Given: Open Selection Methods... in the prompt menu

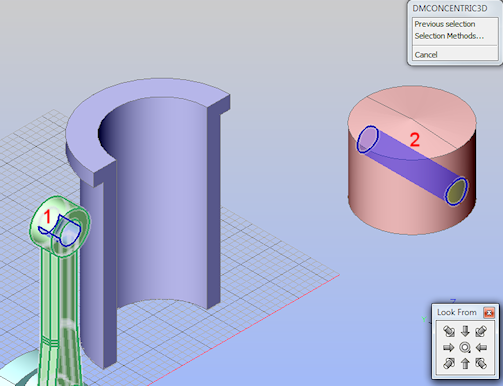Looking at the screenshot, I should (x=449, y=36).
